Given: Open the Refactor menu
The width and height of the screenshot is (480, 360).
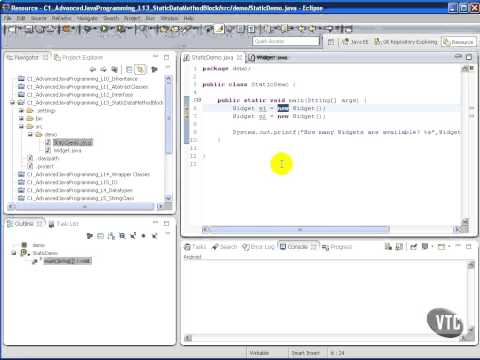Looking at the screenshot, I should point(62,18).
